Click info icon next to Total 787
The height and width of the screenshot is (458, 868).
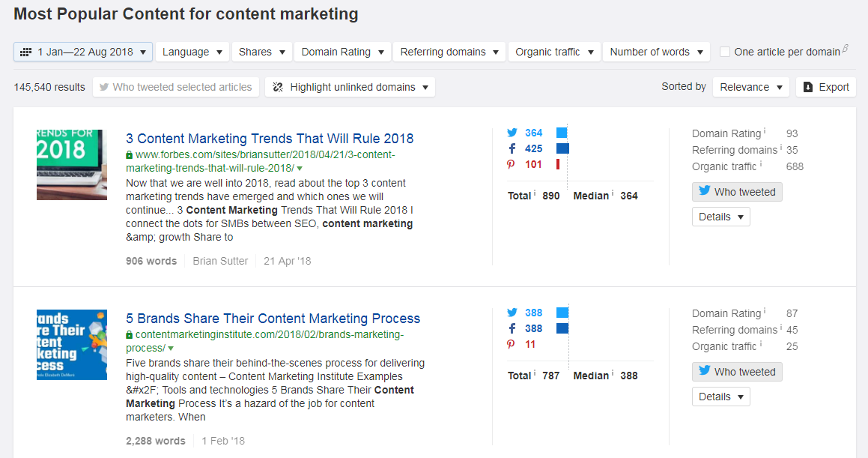[x=534, y=373]
